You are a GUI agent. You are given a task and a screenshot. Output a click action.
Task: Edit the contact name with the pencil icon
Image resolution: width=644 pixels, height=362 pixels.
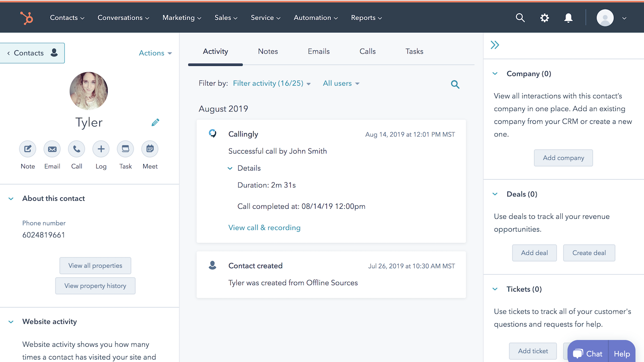tap(155, 122)
